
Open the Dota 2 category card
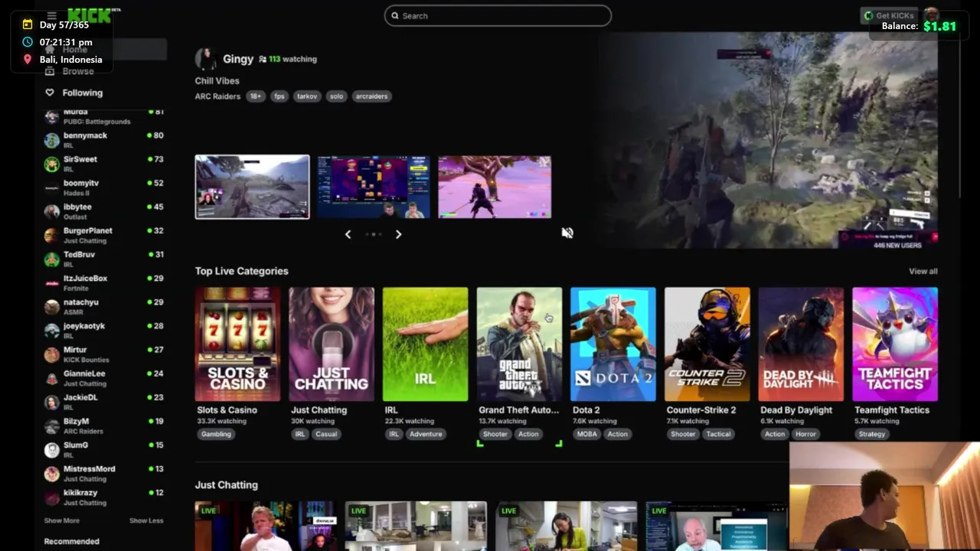[x=612, y=344]
